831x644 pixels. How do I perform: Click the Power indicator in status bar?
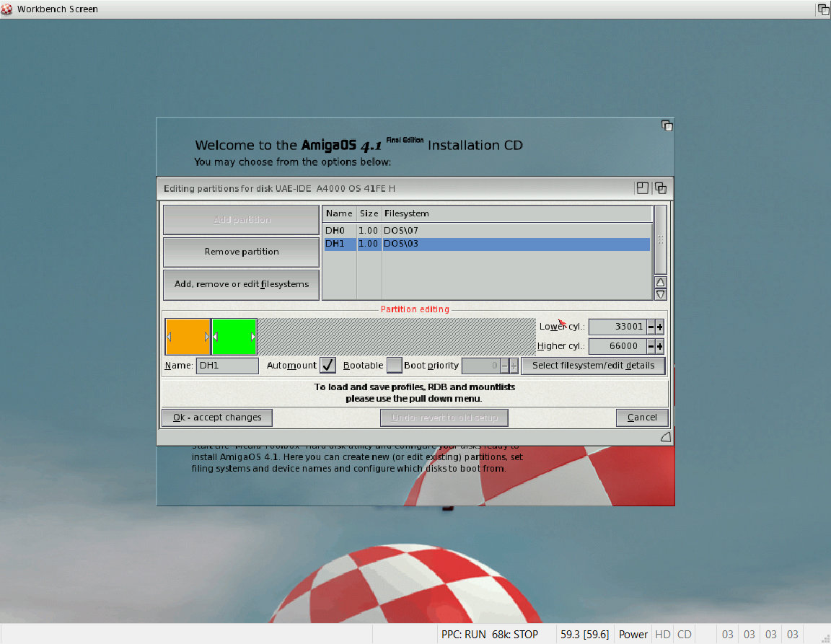pyautogui.click(x=633, y=635)
